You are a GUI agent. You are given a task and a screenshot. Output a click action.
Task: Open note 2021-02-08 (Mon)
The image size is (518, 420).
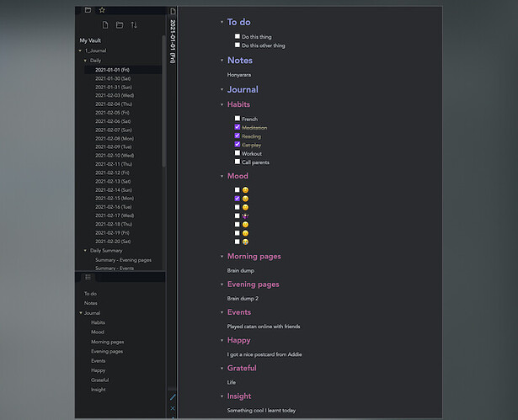pyautogui.click(x=115, y=139)
